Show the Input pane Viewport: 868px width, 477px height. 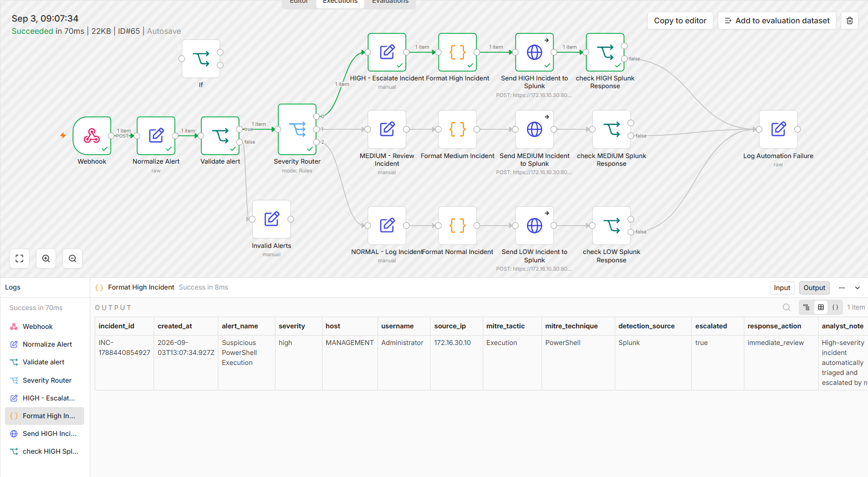(782, 288)
